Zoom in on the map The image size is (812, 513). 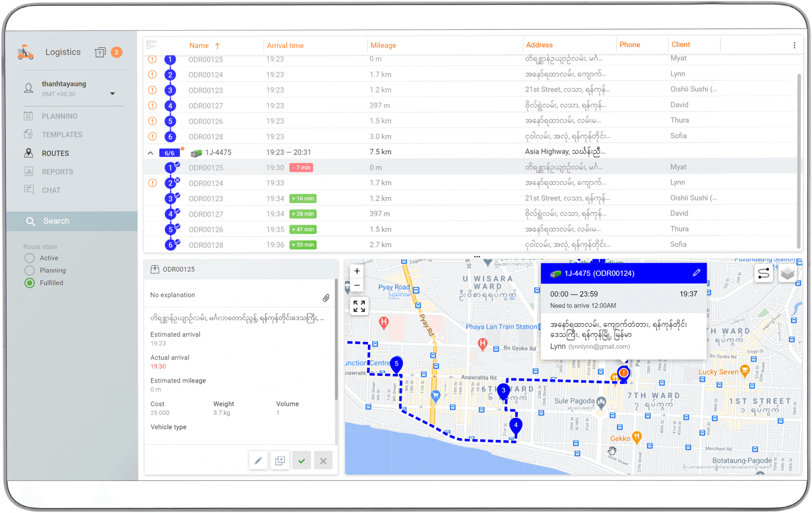356,271
